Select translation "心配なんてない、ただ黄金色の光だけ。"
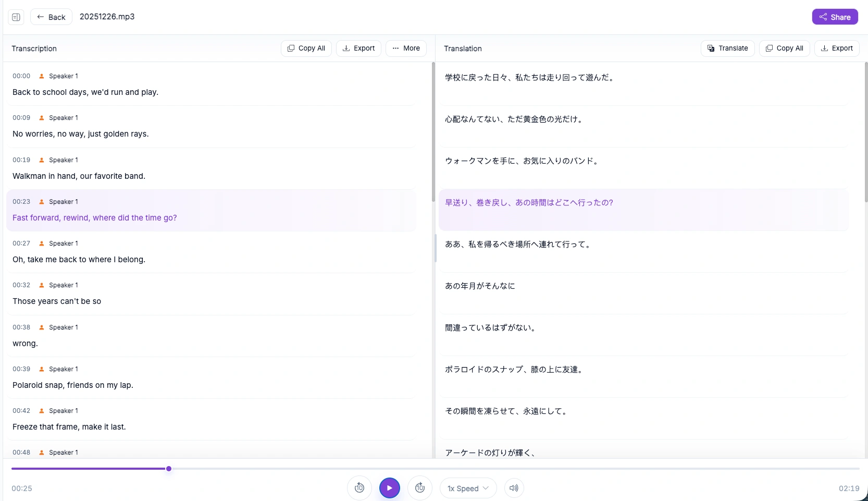The height and width of the screenshot is (501, 868). pos(515,119)
